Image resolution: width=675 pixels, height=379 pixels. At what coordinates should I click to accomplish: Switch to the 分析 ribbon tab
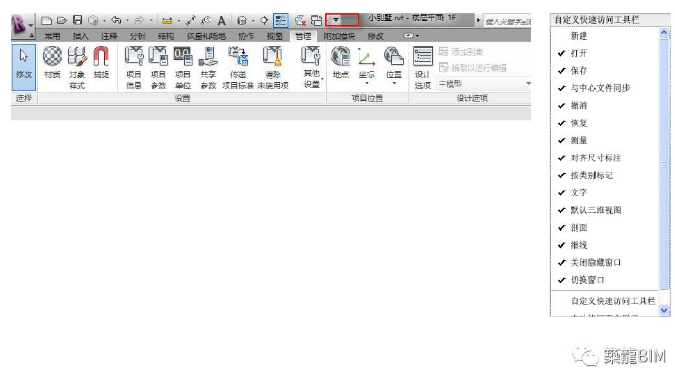coord(137,36)
